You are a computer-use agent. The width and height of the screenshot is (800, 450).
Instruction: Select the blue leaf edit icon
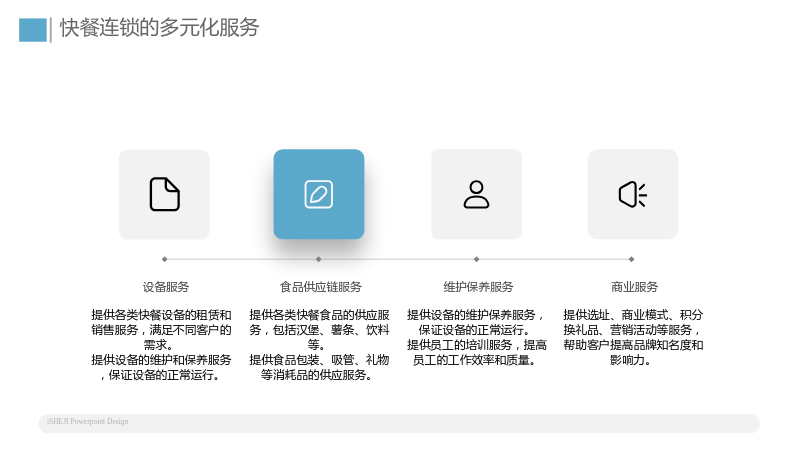(318, 194)
